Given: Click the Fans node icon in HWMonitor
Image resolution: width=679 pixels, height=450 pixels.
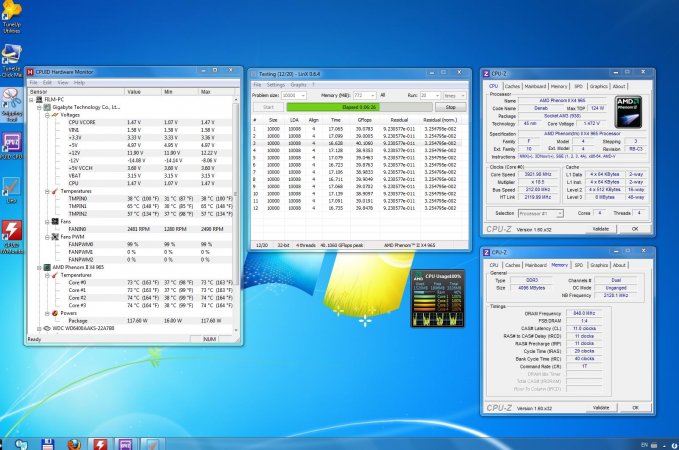Looking at the screenshot, I should click(x=55, y=221).
